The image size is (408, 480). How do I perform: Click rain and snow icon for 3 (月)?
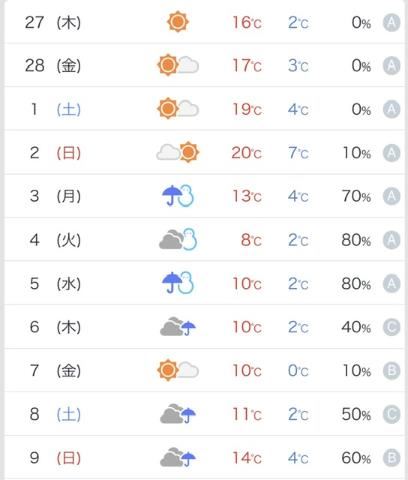pyautogui.click(x=178, y=196)
